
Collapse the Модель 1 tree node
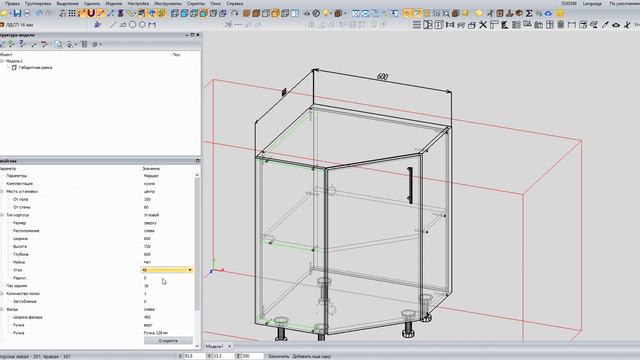point(2,61)
